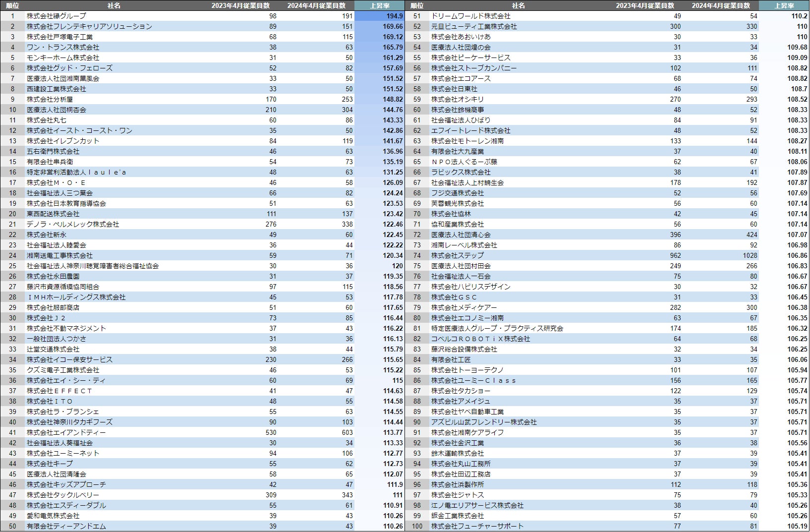Select 藤沢市資源循環協同組合
Viewport: 810px width, 532px height.
tap(63, 287)
